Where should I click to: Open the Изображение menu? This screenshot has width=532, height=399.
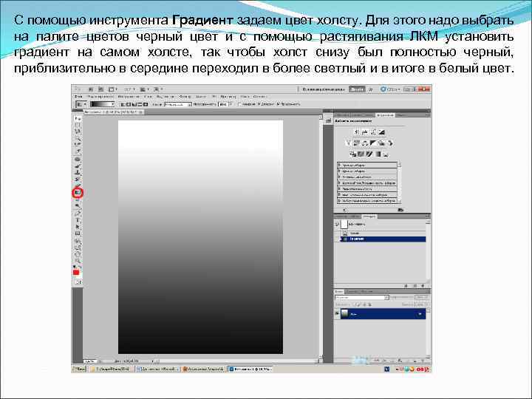click(x=129, y=97)
